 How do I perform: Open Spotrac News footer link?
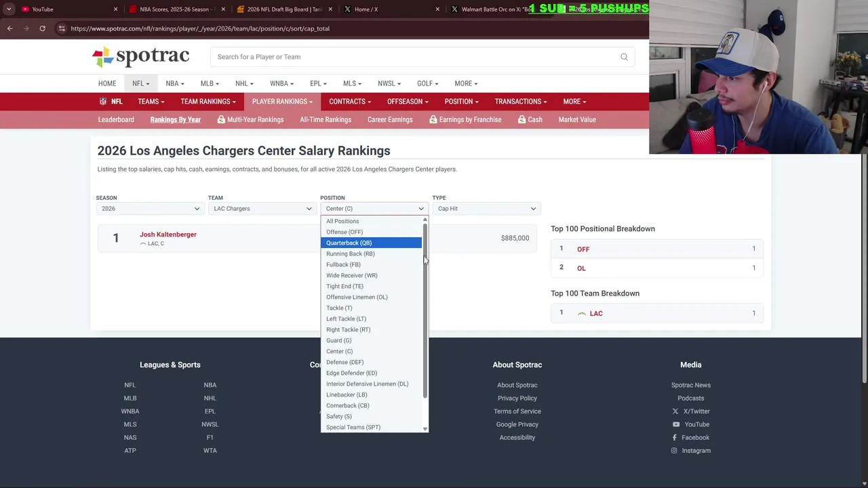pyautogui.click(x=691, y=385)
